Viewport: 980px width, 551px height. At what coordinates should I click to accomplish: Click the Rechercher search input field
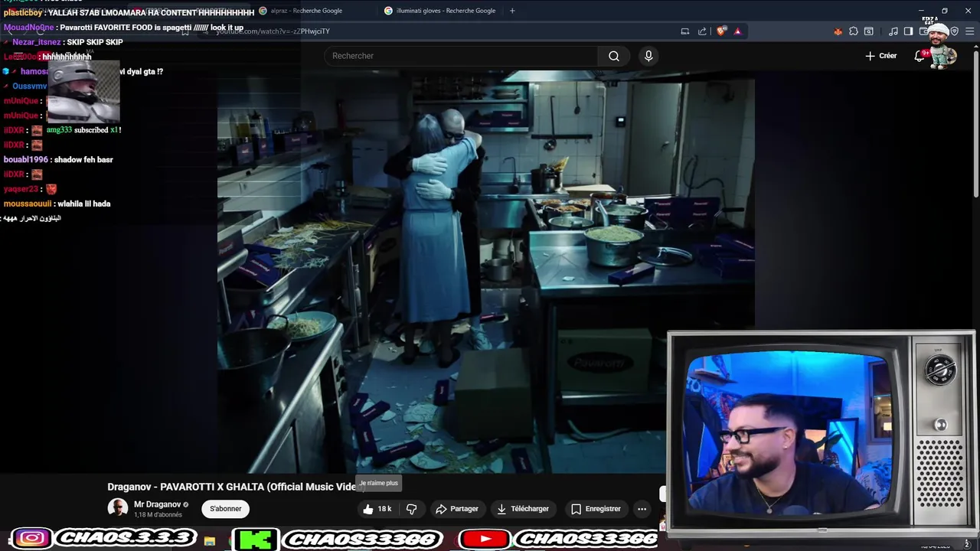[x=461, y=56]
